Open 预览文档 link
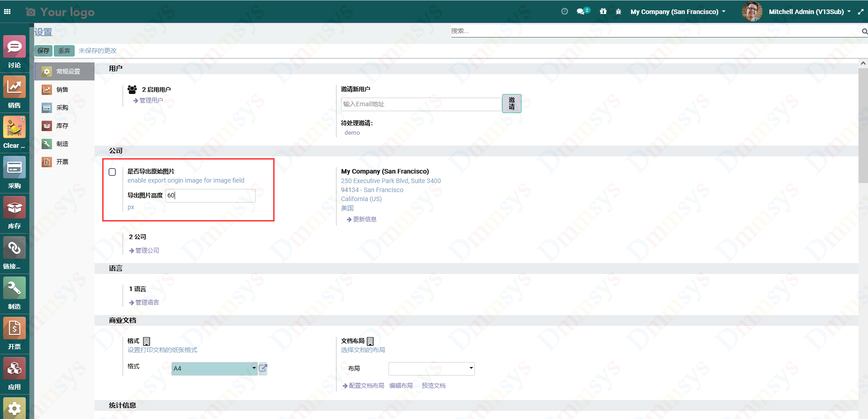The image size is (868, 419). pos(434,386)
